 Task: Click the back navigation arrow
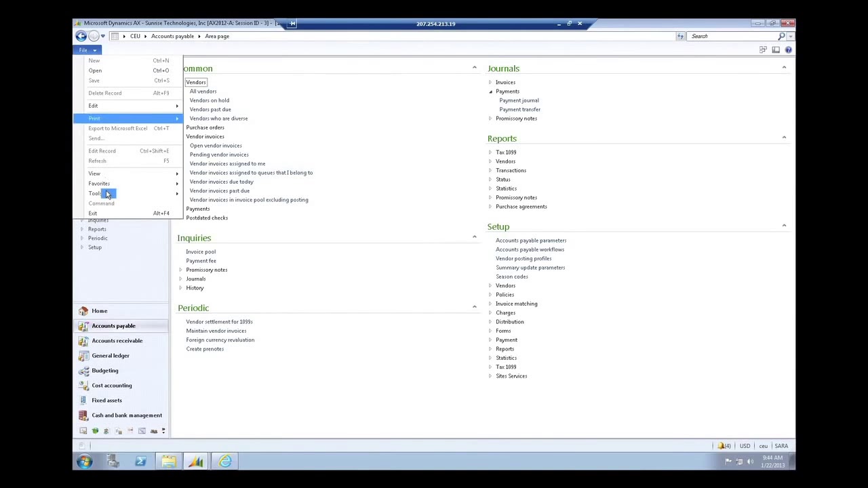pos(81,36)
